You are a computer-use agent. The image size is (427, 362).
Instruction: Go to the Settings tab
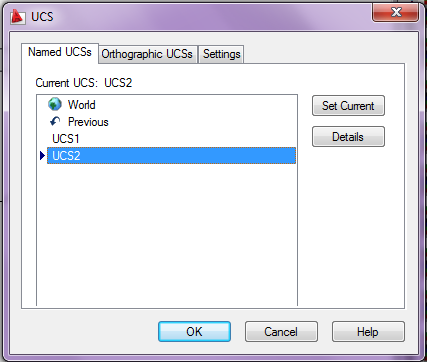coord(222,54)
